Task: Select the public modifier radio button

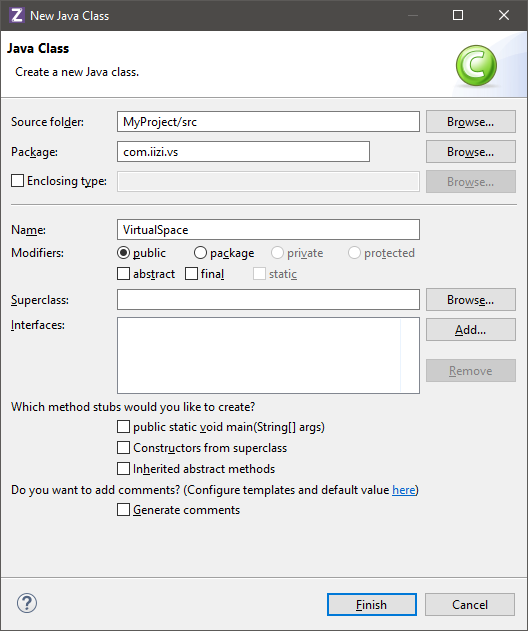Action: pos(124,253)
